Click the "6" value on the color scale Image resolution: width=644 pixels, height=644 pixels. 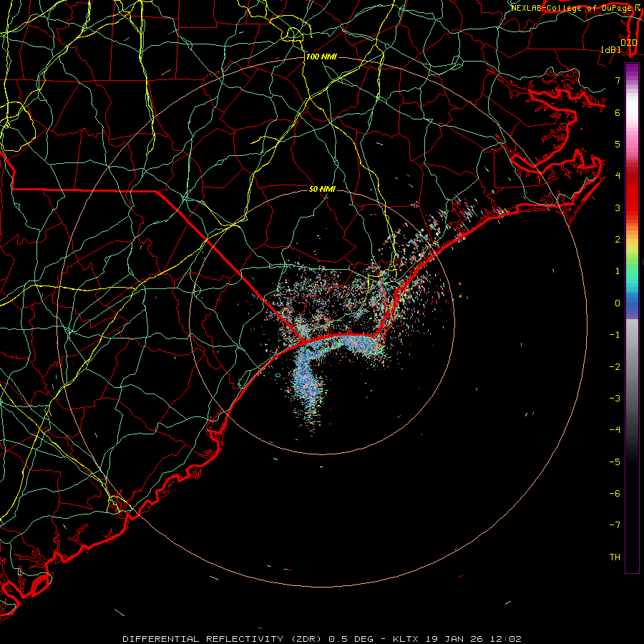point(618,112)
